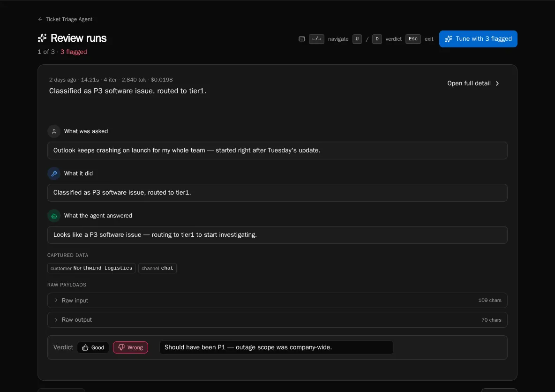Click the keyboard shortcuts icon
The width and height of the screenshot is (555, 392).
302,39
